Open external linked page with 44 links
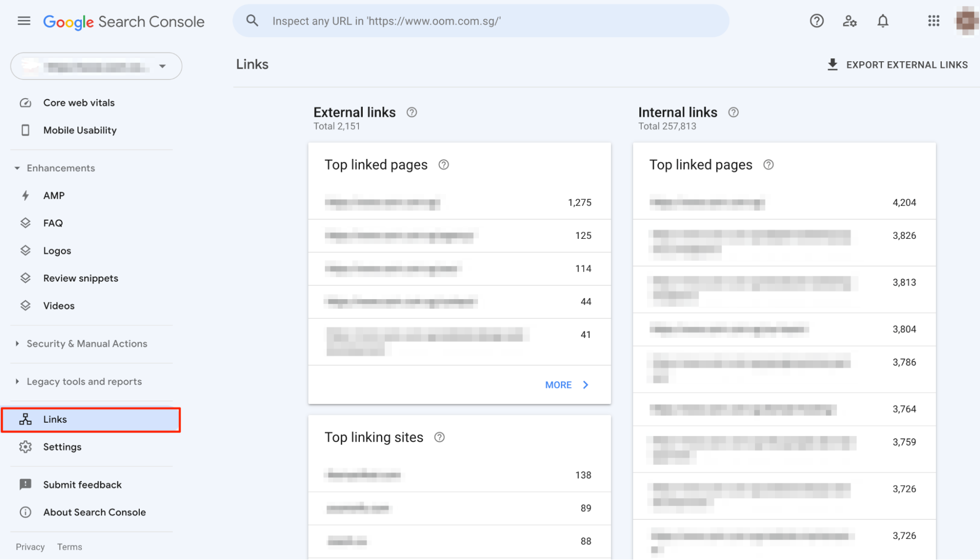Image resolution: width=980 pixels, height=560 pixels. [x=459, y=302]
